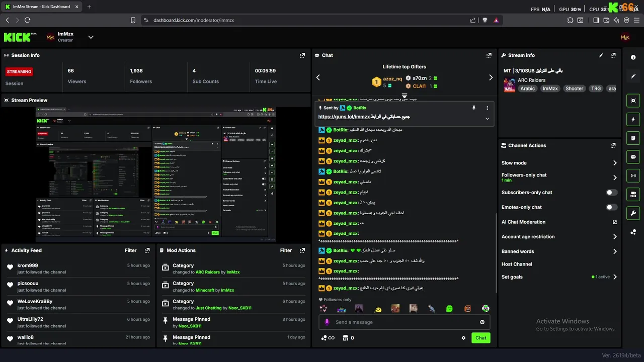The height and width of the screenshot is (362, 644).
Task: Select the Arabic stream tag
Action: tap(528, 88)
